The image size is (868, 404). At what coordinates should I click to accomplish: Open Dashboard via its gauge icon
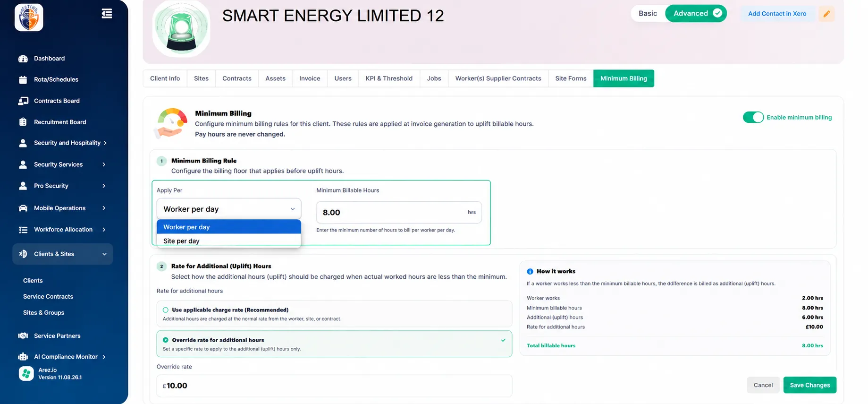coord(23,59)
